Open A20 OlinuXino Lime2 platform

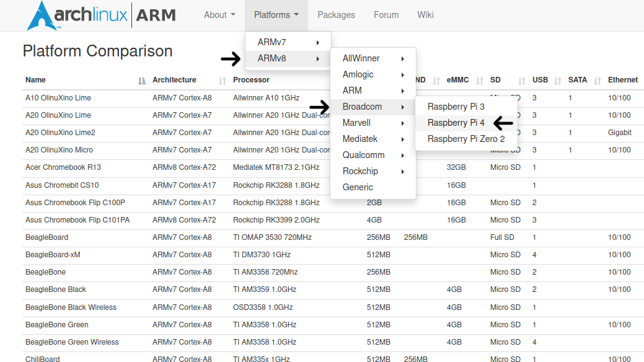[60, 132]
